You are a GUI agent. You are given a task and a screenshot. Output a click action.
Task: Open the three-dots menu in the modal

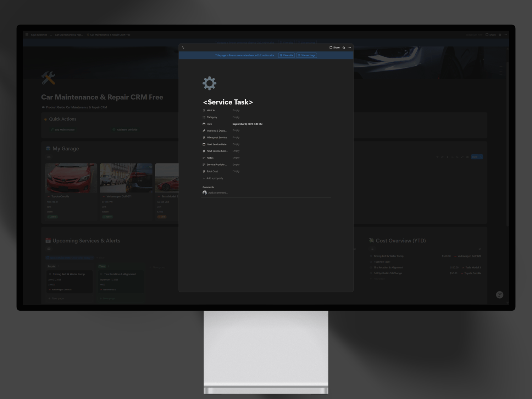pyautogui.click(x=349, y=48)
